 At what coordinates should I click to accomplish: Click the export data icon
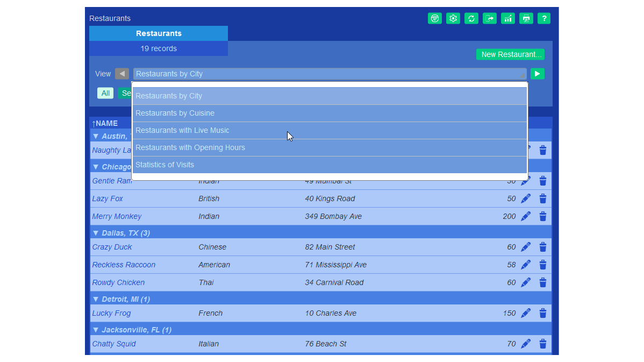pos(490,18)
